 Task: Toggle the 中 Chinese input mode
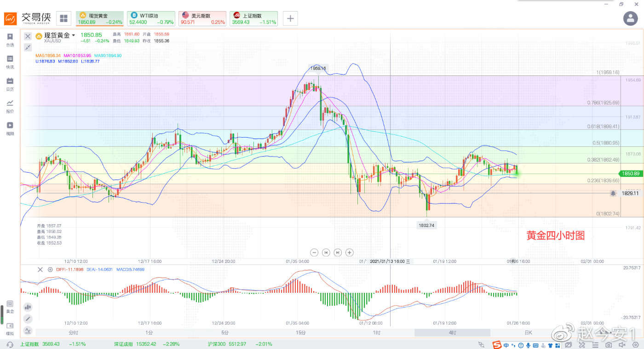(506, 344)
